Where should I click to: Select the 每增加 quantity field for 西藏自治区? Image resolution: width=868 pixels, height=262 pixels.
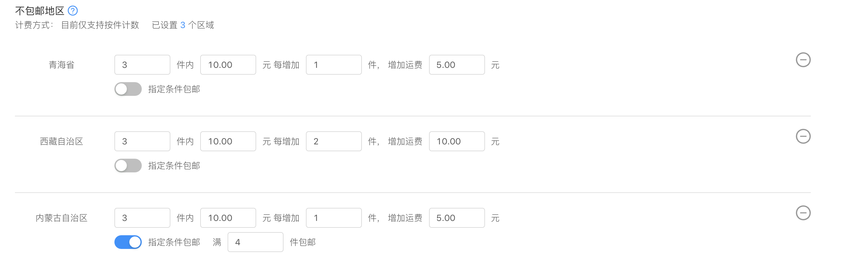pyautogui.click(x=334, y=141)
